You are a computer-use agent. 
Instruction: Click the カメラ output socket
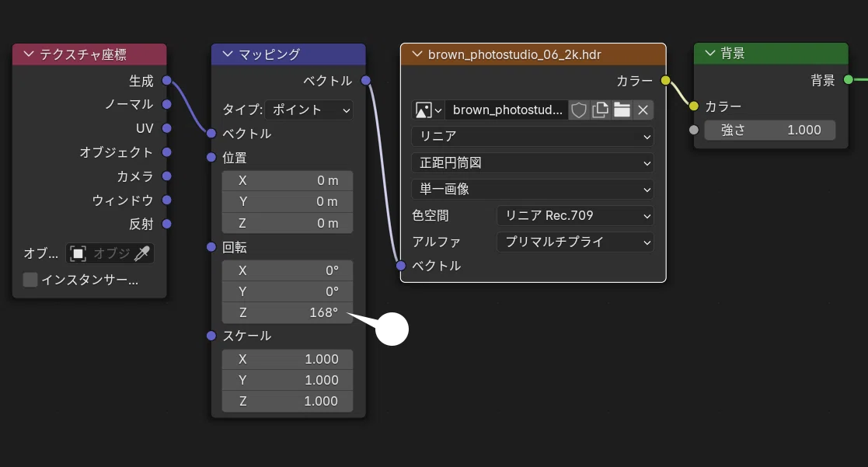pyautogui.click(x=166, y=176)
